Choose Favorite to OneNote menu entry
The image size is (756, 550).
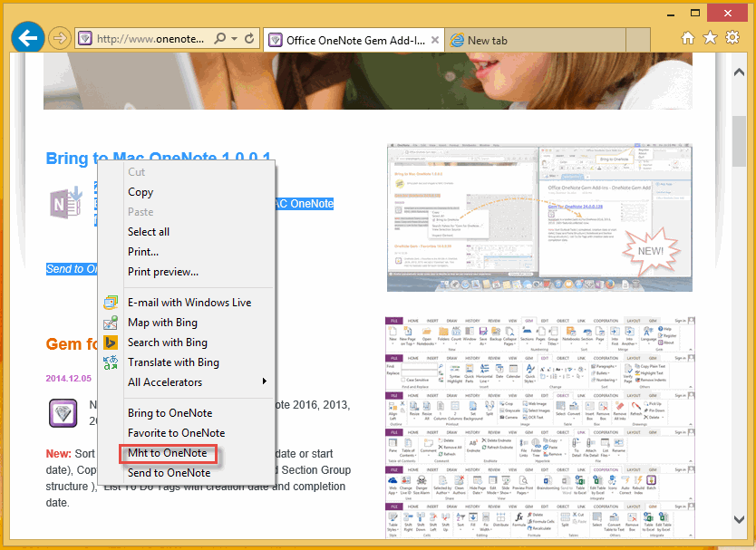(186, 433)
